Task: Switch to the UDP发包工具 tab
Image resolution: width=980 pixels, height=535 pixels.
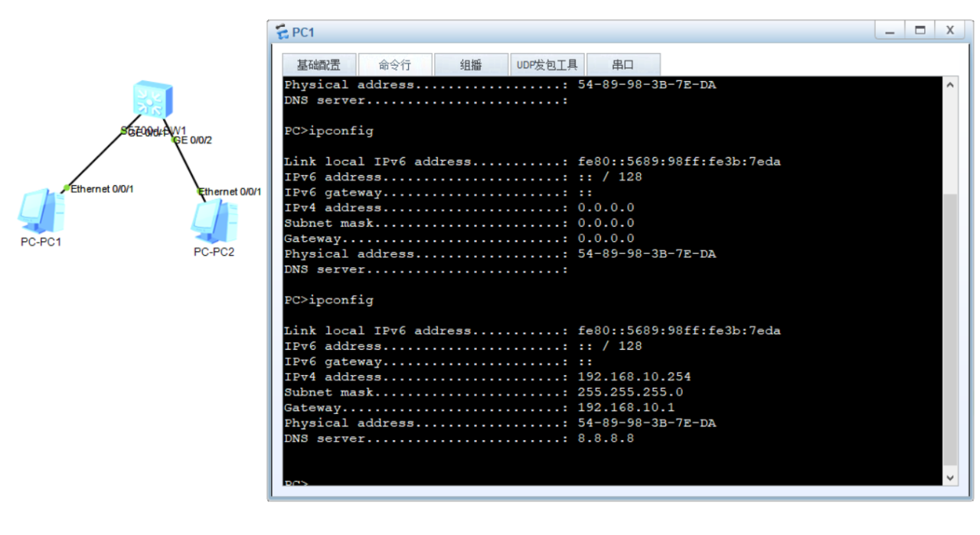Action: [x=547, y=65]
